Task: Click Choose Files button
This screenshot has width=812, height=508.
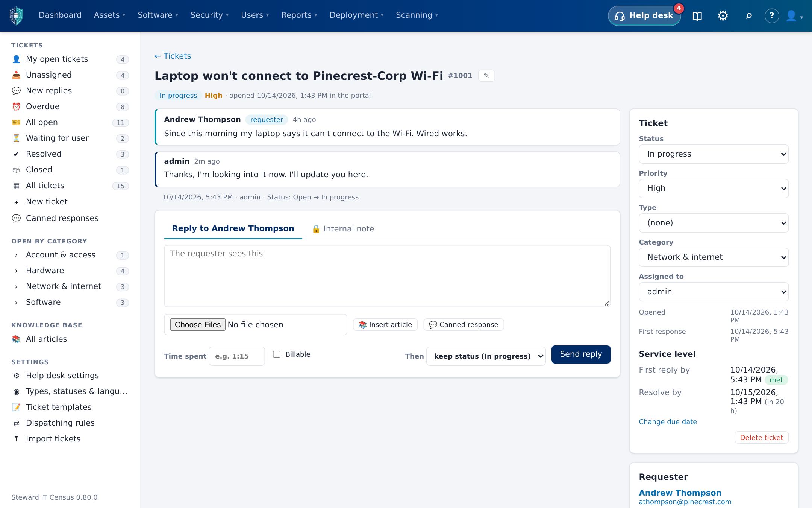Action: [x=198, y=325]
